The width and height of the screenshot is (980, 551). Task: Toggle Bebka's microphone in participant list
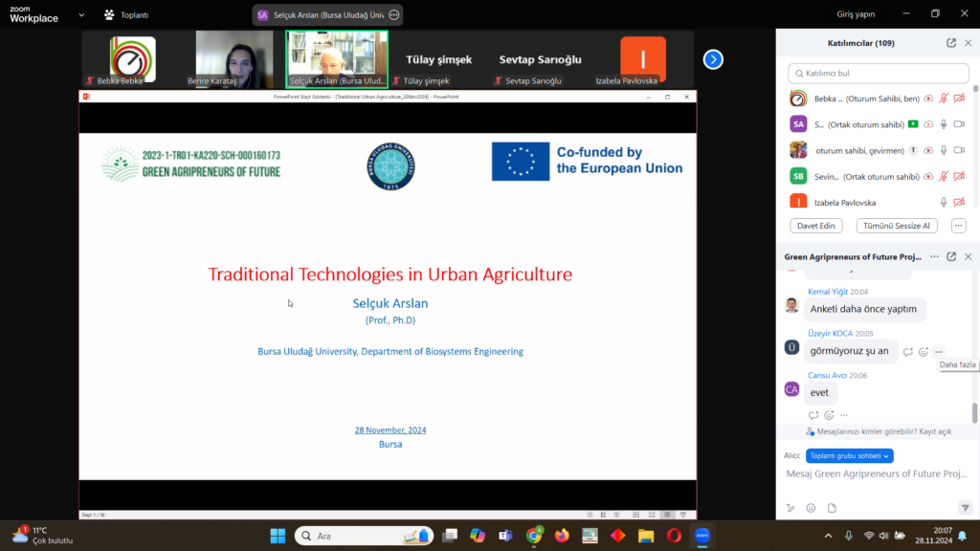(943, 99)
